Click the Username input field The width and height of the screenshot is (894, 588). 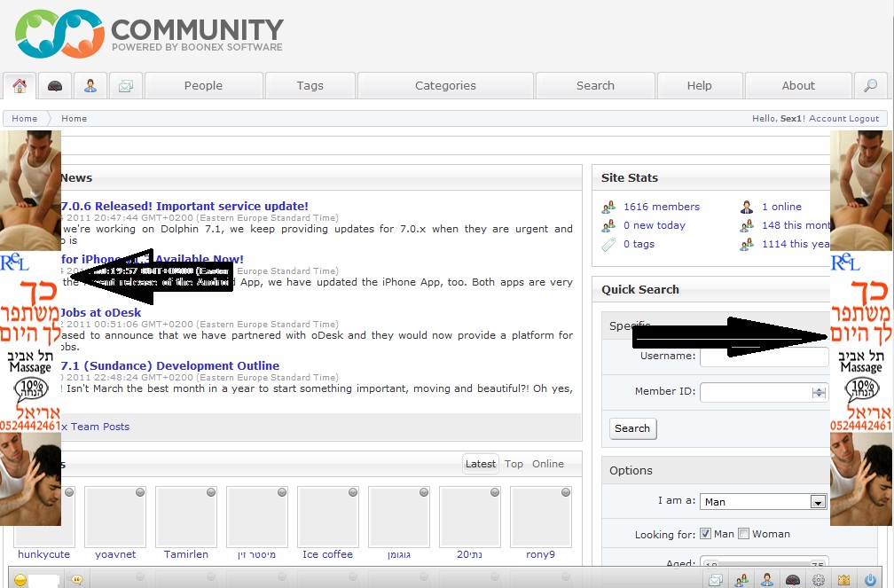coord(764,357)
